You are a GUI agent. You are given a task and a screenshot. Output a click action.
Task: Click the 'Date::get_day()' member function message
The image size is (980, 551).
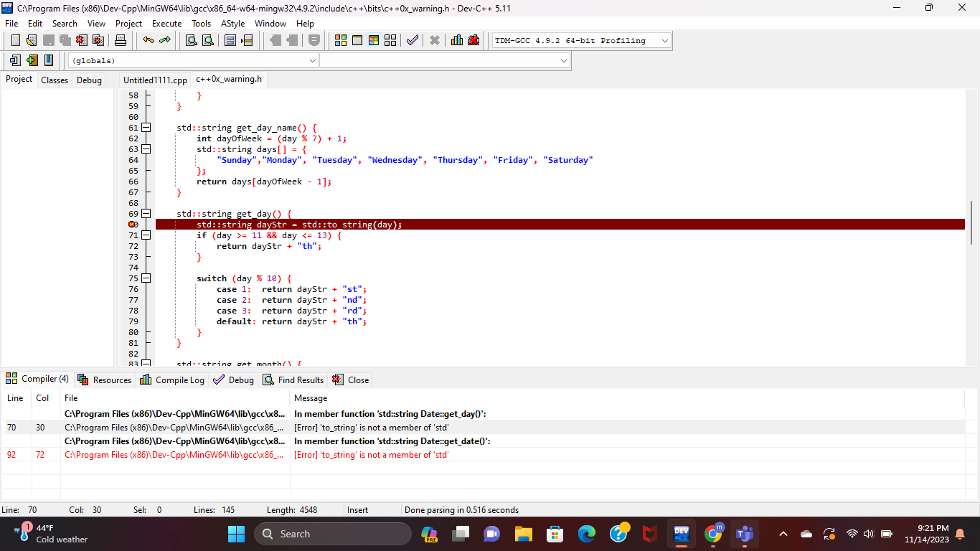tap(390, 414)
